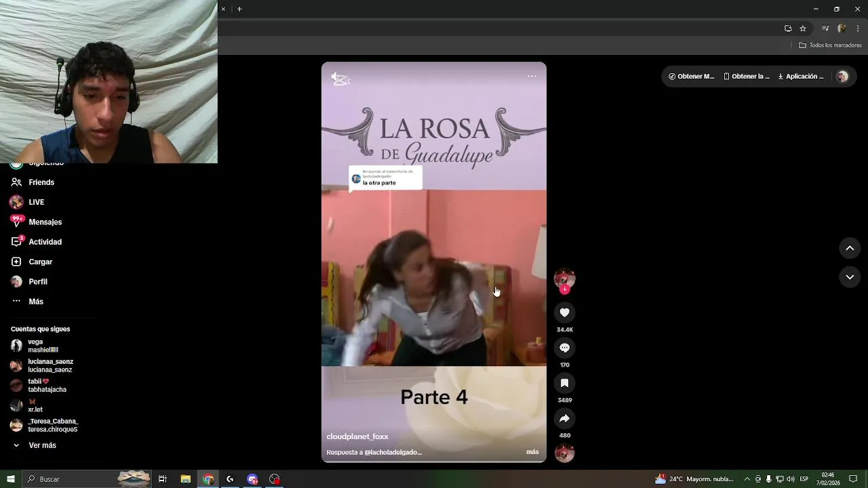
Task: Click the Friends people icon
Action: pyautogui.click(x=16, y=182)
